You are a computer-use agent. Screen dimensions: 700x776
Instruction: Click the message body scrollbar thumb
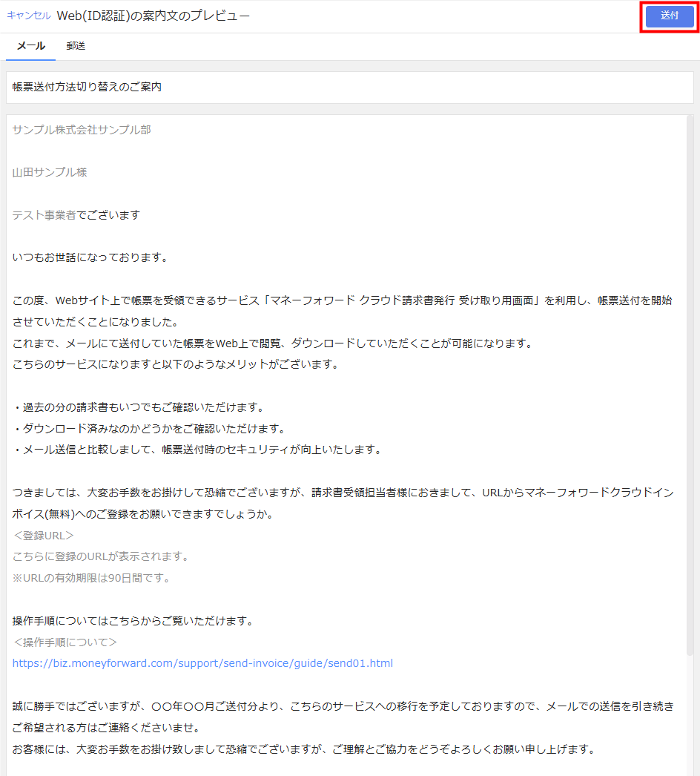pos(690,386)
